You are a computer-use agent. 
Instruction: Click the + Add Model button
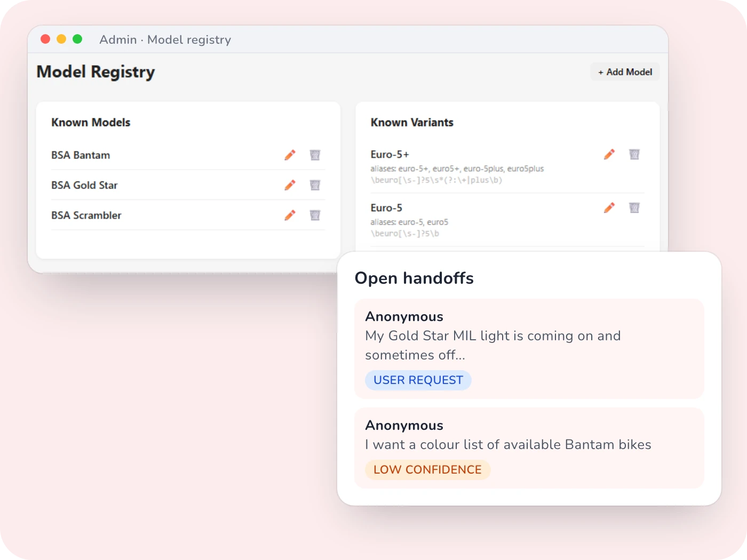click(625, 72)
